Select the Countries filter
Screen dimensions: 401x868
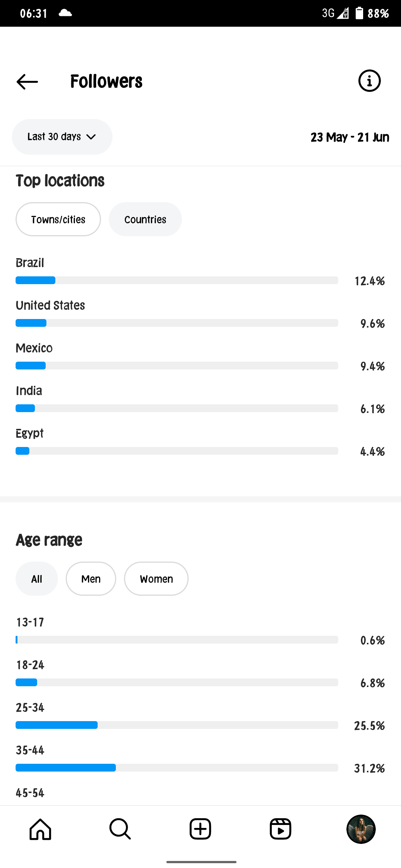point(145,219)
